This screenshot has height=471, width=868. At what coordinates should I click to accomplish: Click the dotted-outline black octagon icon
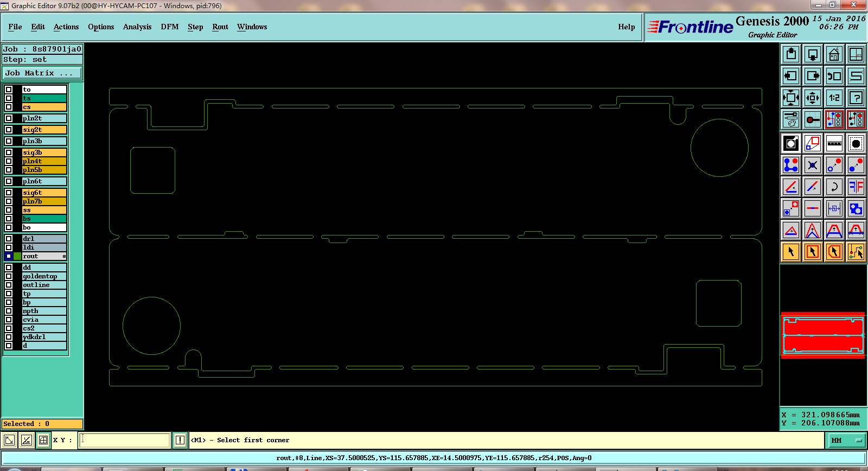pos(856,143)
